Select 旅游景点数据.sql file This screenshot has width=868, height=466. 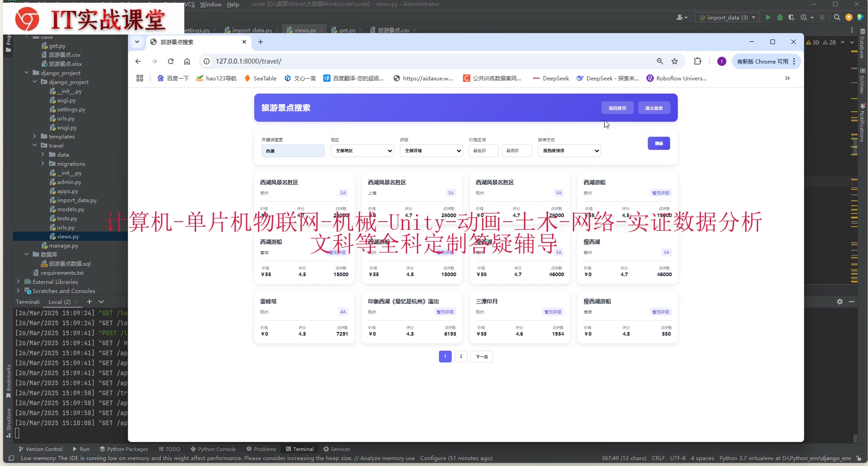pos(69,263)
